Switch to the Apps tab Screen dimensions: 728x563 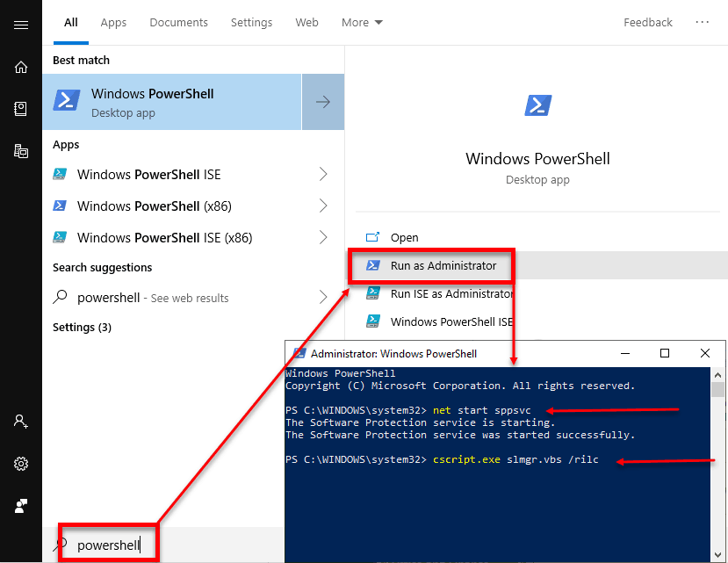point(113,22)
